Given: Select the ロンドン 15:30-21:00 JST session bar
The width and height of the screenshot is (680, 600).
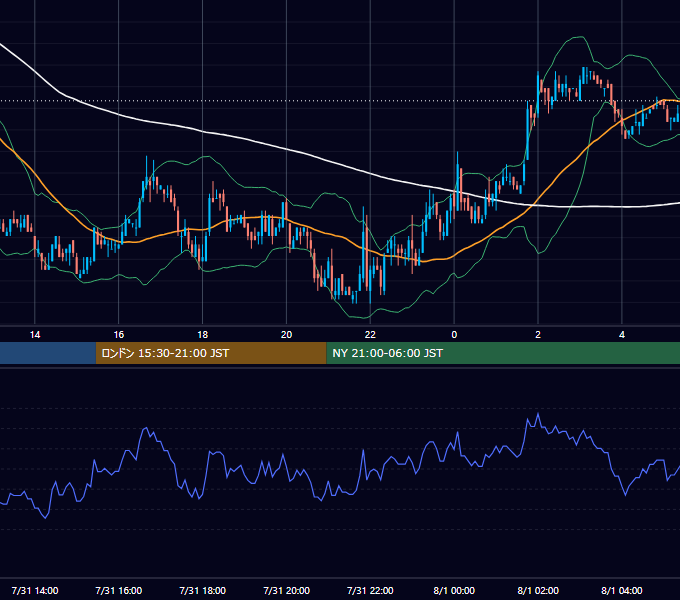Looking at the screenshot, I should [x=211, y=353].
